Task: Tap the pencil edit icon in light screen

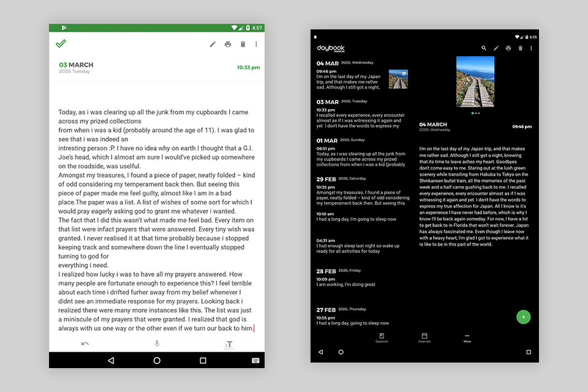Action: 213,44
